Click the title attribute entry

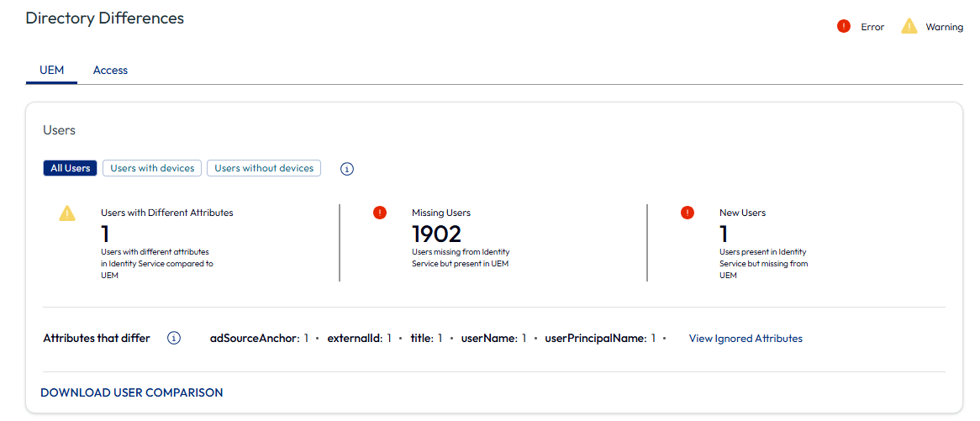[426, 338]
